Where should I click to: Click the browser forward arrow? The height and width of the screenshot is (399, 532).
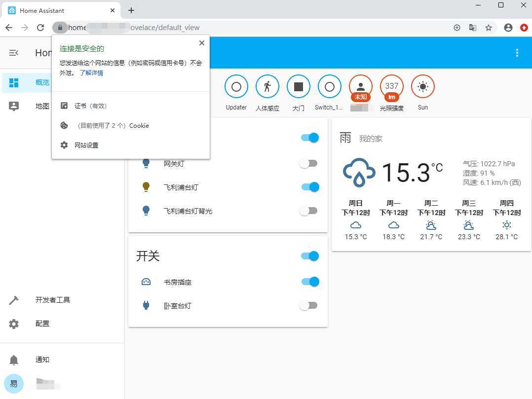click(x=25, y=28)
